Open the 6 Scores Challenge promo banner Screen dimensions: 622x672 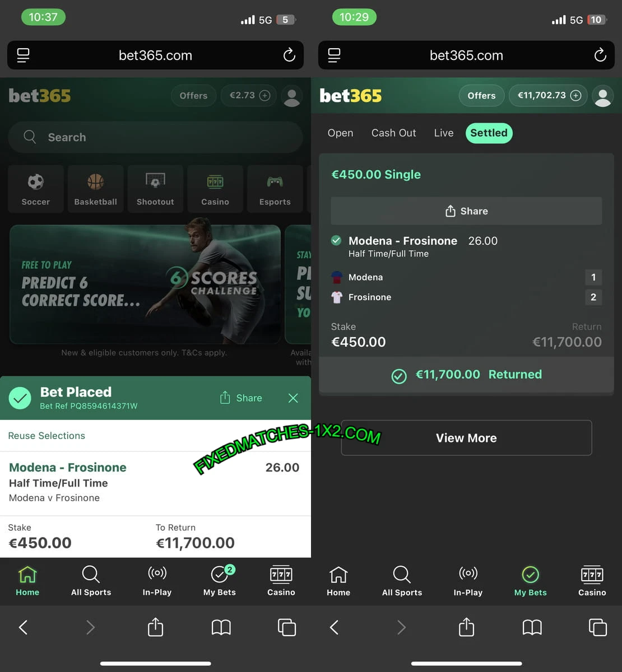[145, 284]
